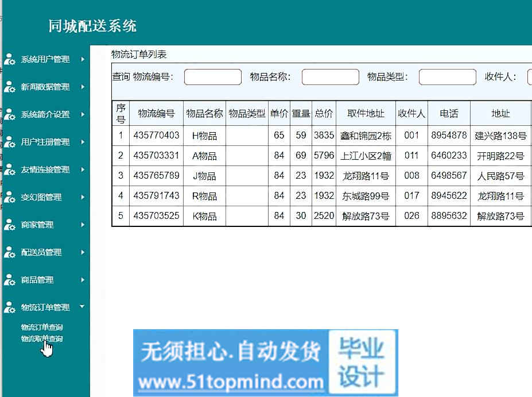Click the user icon beside 配送员管理
The width and height of the screenshot is (532, 397).
(10, 252)
